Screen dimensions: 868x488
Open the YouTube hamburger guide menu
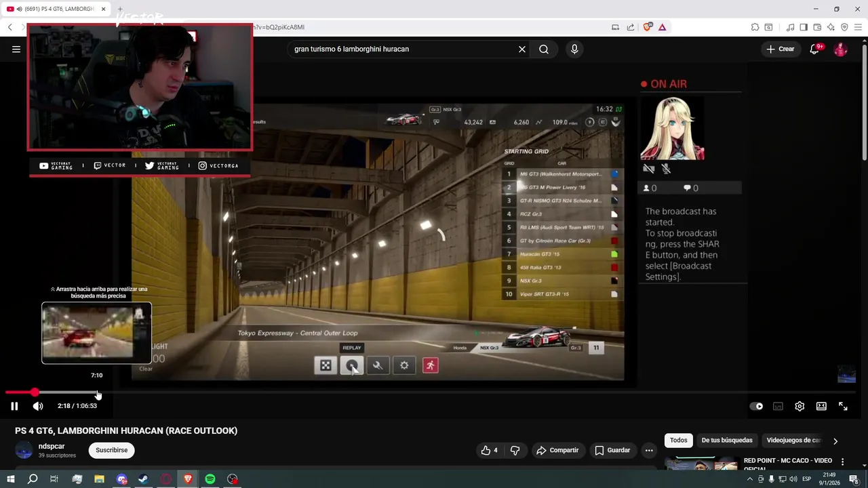(x=16, y=49)
